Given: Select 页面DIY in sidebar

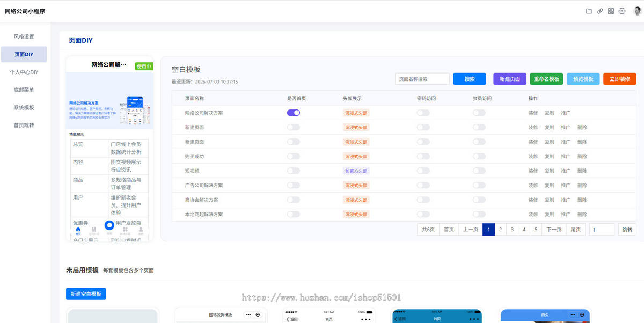Looking at the screenshot, I should pyautogui.click(x=24, y=54).
